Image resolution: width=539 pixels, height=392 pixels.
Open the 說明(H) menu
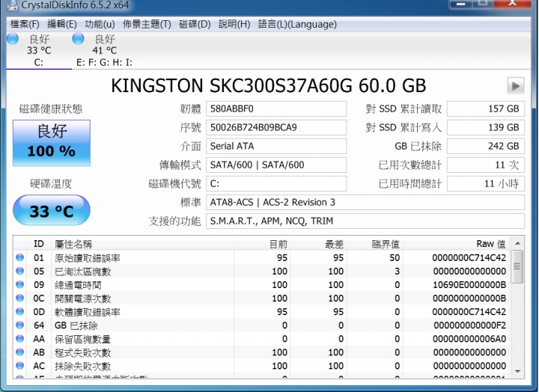click(234, 25)
